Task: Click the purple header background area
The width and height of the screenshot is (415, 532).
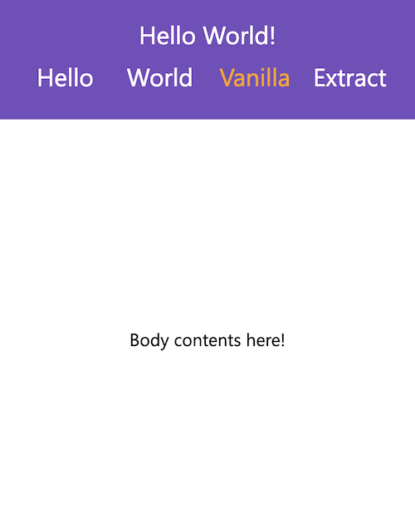Action: click(x=207, y=107)
